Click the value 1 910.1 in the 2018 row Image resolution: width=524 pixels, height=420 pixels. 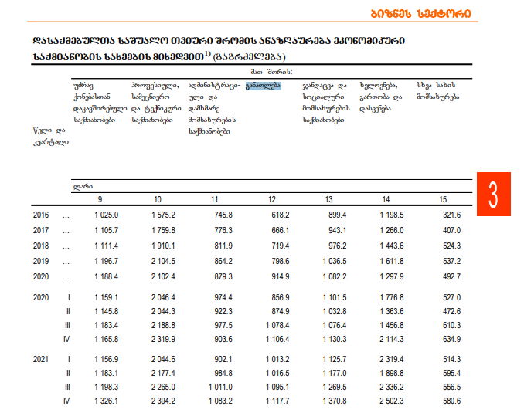[162, 246]
